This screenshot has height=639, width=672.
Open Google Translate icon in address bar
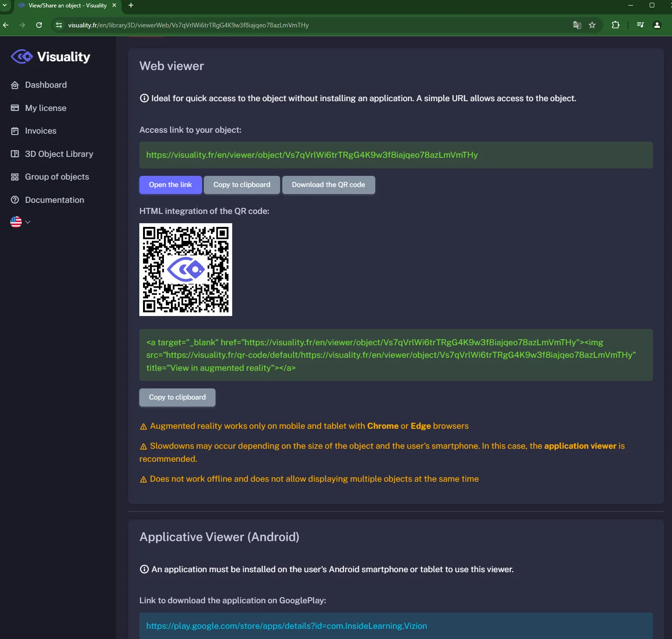coord(577,25)
